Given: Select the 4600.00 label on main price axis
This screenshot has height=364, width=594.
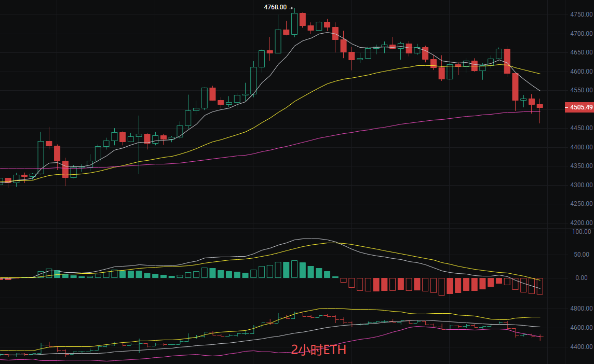Looking at the screenshot, I should 582,72.
